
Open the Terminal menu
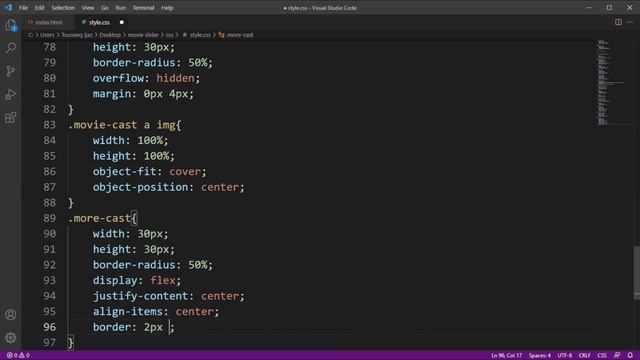143,8
